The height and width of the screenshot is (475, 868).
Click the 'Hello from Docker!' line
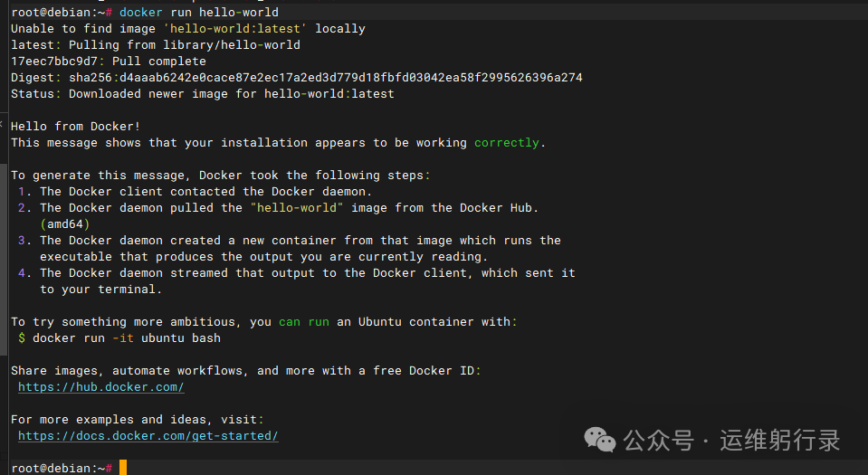pos(75,127)
